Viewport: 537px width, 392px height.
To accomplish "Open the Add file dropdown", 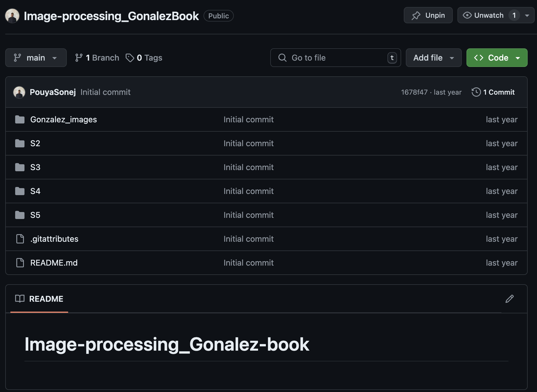I will pyautogui.click(x=434, y=58).
